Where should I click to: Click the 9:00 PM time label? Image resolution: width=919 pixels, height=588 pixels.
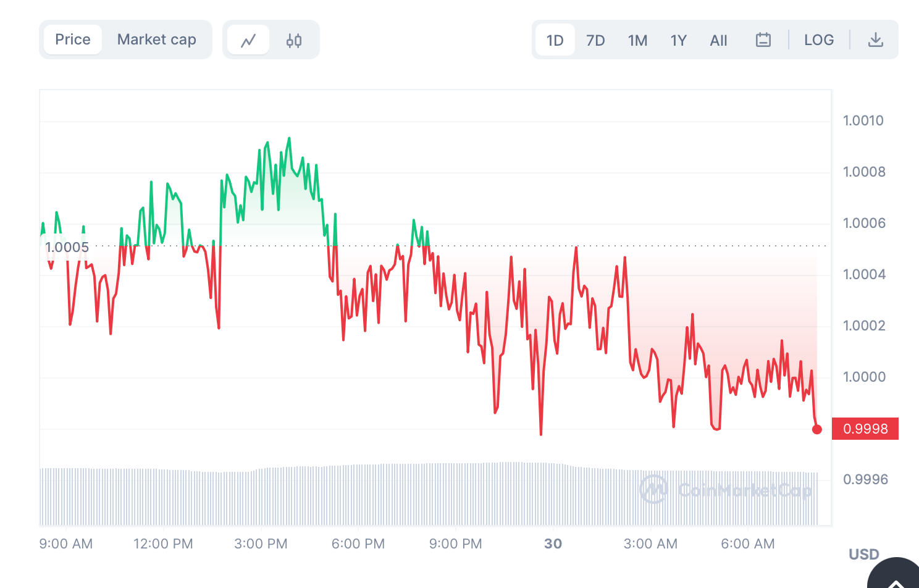[x=456, y=544]
